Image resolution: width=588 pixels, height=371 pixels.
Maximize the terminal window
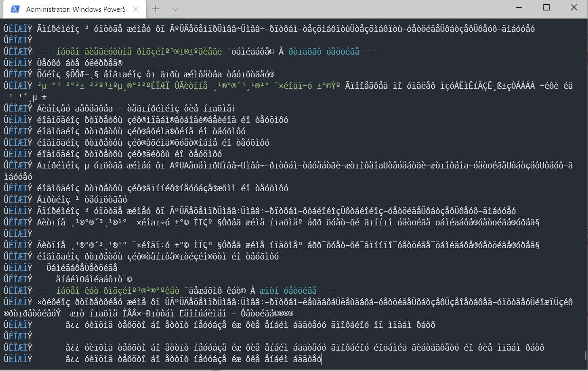click(546, 8)
